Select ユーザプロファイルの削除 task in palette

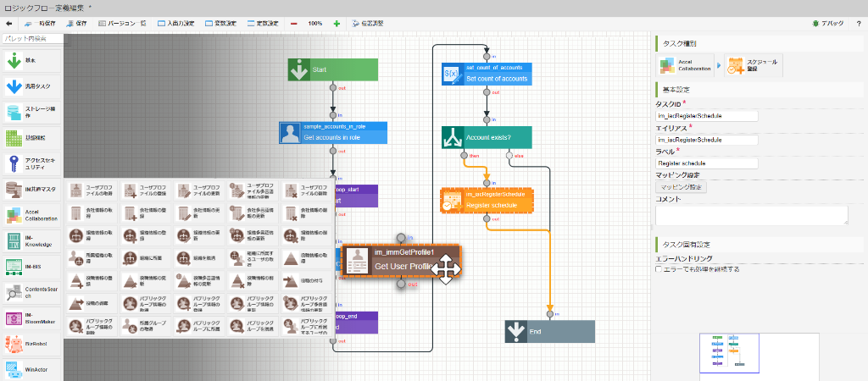307,190
